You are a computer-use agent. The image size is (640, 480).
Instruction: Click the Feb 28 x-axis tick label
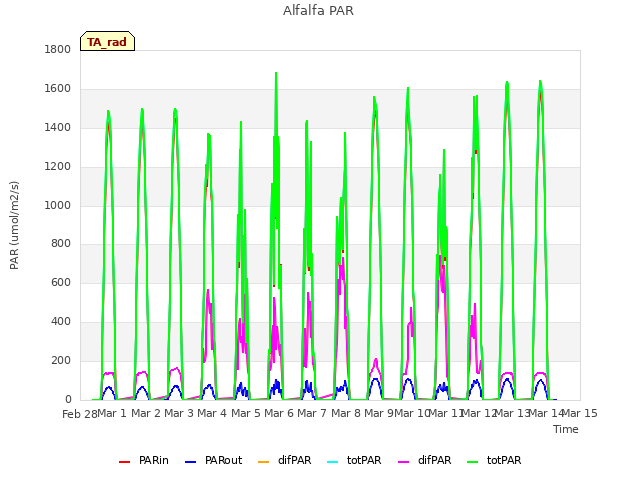click(80, 414)
